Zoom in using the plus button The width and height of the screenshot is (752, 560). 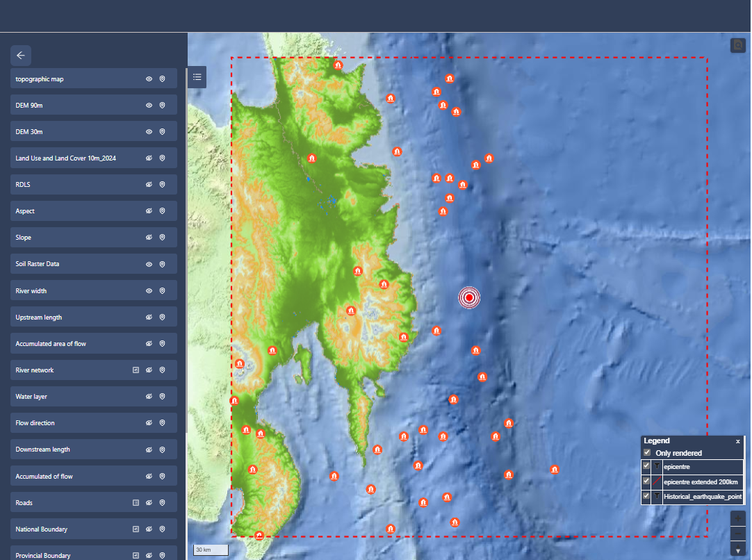tap(738, 519)
